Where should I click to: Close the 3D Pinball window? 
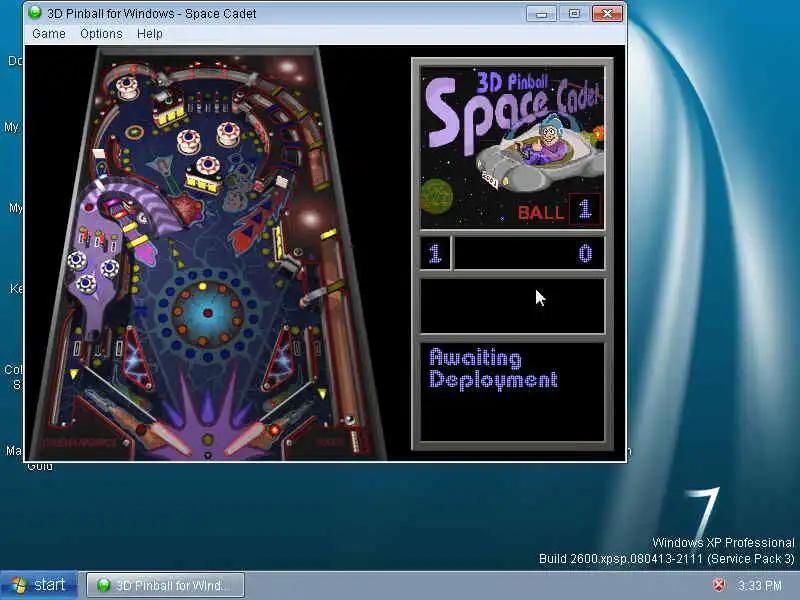click(x=607, y=14)
